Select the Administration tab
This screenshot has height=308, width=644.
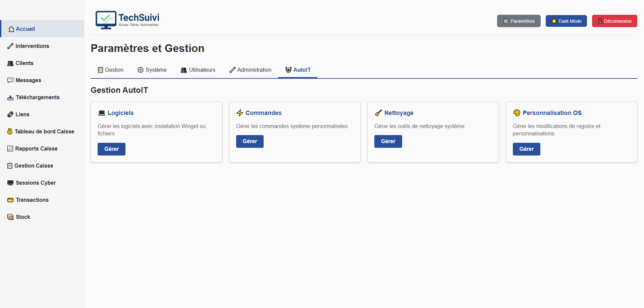click(x=250, y=70)
